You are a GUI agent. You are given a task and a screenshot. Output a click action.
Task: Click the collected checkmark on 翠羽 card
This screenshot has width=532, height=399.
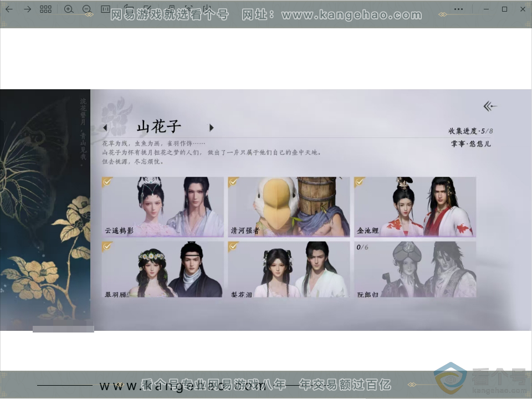point(107,246)
